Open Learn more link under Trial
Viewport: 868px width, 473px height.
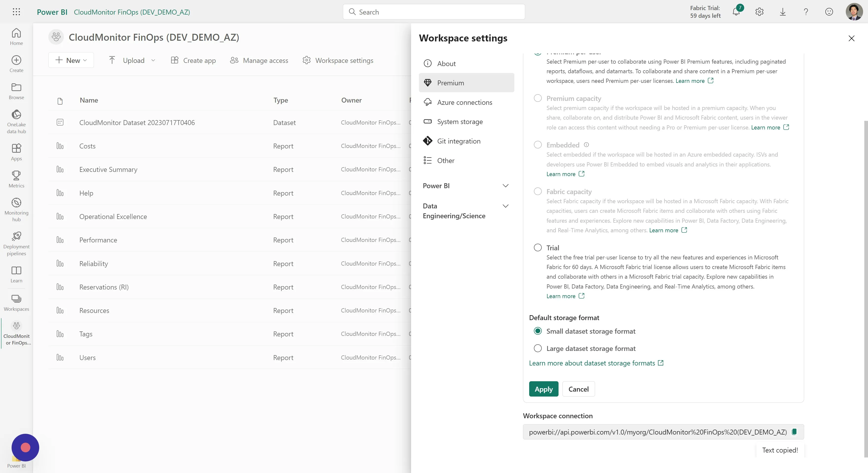[565, 296]
